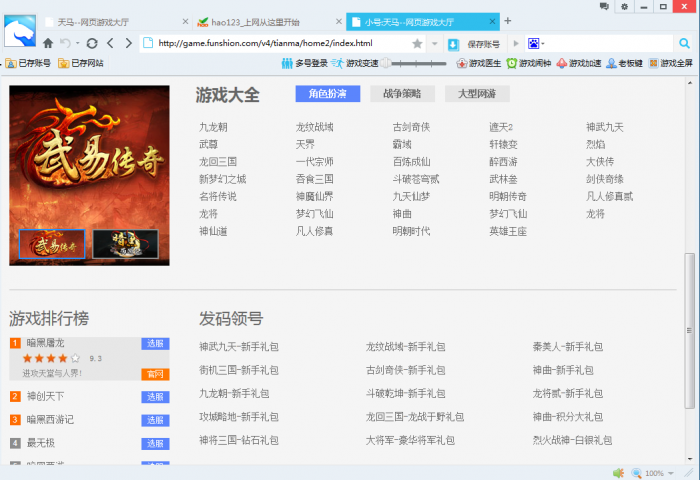Click the feedback chat icon in title bar
Viewport: 700px width, 480px height.
(x=604, y=6)
